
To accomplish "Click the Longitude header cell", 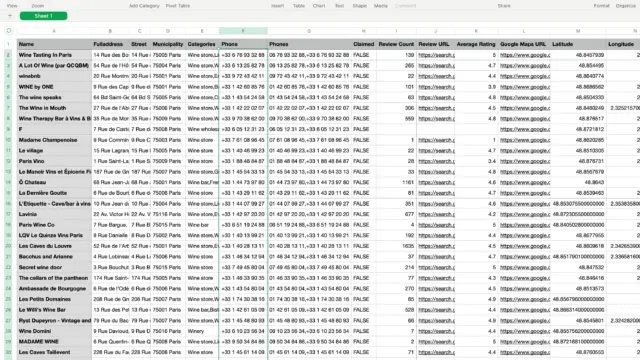I will (623, 44).
